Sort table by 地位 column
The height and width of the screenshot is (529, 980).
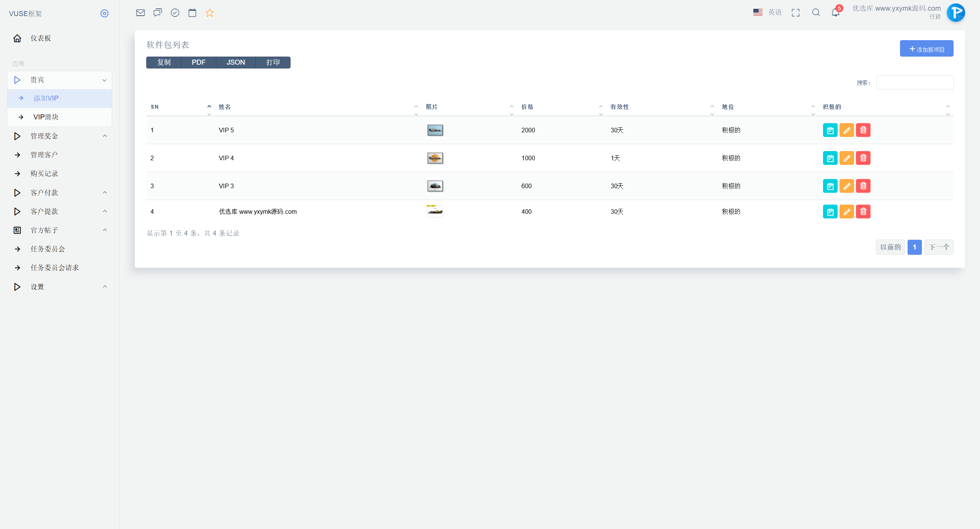click(x=768, y=107)
